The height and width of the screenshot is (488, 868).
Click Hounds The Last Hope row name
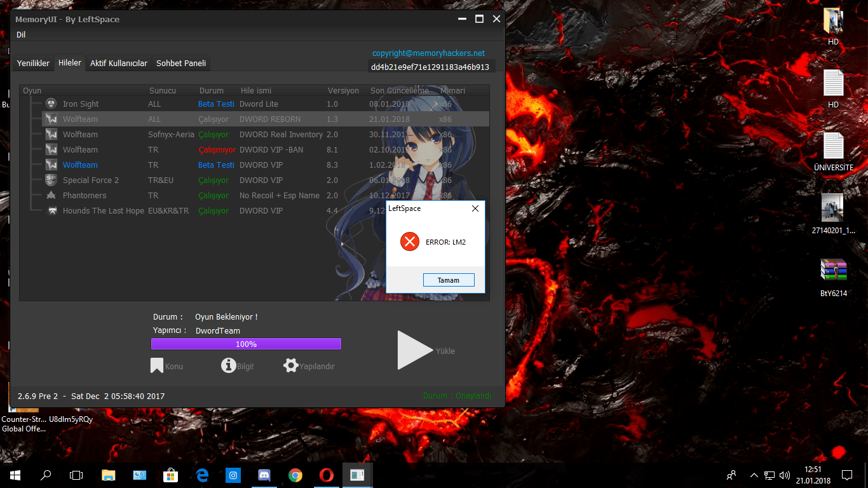(x=104, y=210)
